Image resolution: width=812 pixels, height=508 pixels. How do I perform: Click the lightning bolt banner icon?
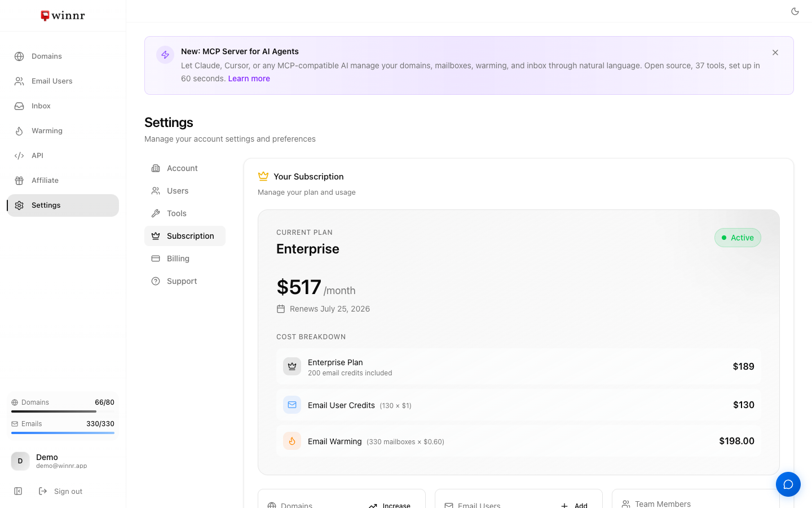point(165,55)
